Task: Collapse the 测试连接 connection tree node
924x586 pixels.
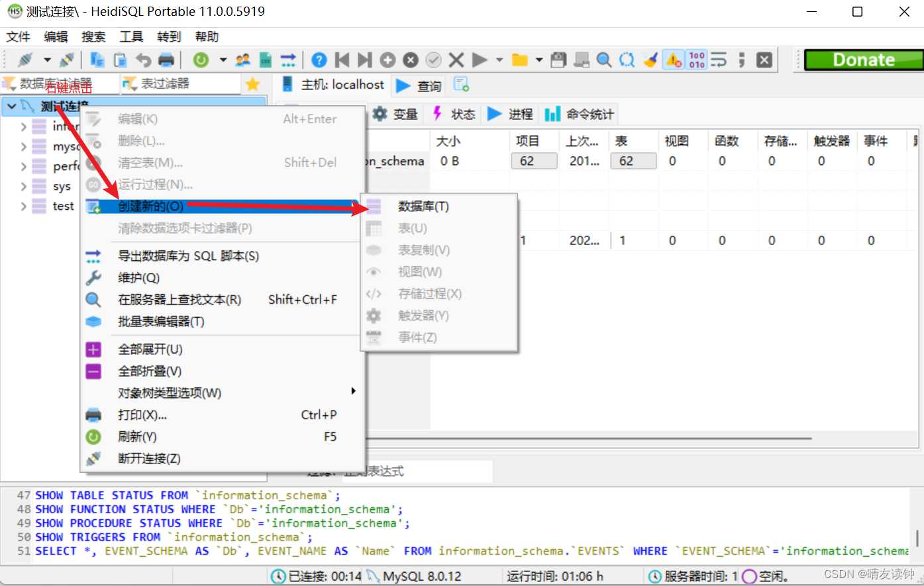Action: click(11, 106)
